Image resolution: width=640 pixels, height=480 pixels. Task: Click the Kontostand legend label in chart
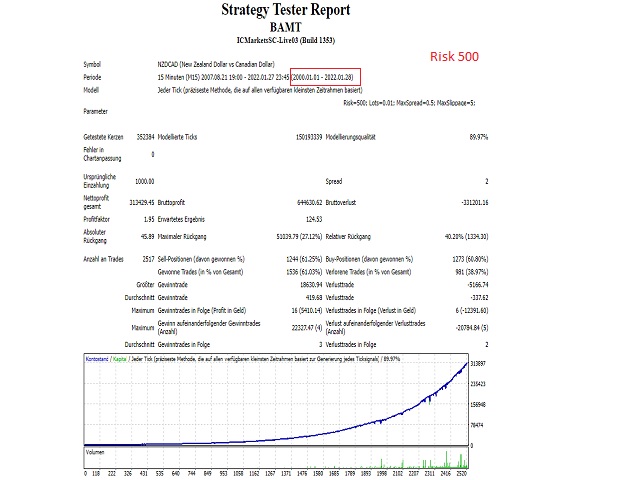pyautogui.click(x=97, y=359)
